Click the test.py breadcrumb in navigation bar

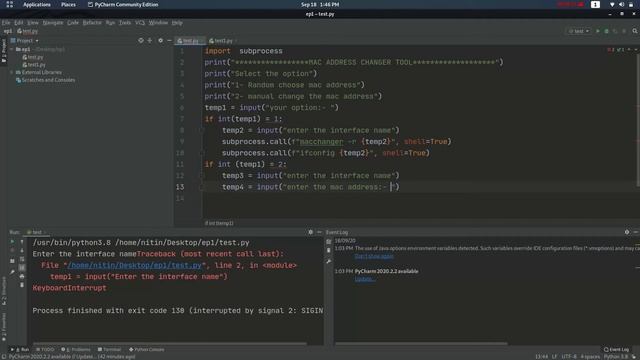click(x=27, y=31)
